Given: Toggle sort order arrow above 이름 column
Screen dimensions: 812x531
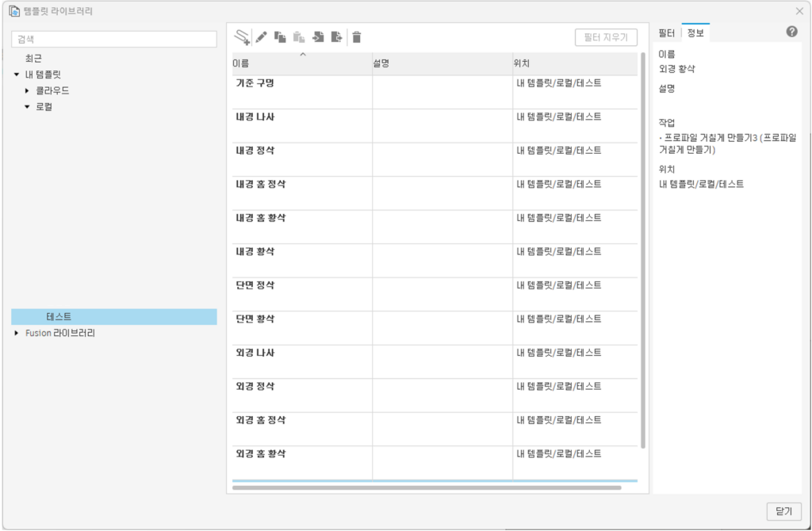Looking at the screenshot, I should click(x=303, y=55).
